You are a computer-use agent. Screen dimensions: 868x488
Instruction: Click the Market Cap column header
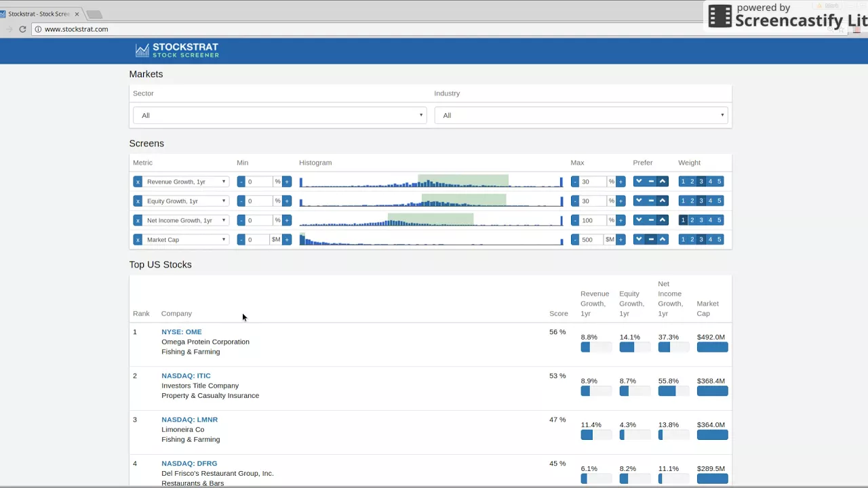707,308
